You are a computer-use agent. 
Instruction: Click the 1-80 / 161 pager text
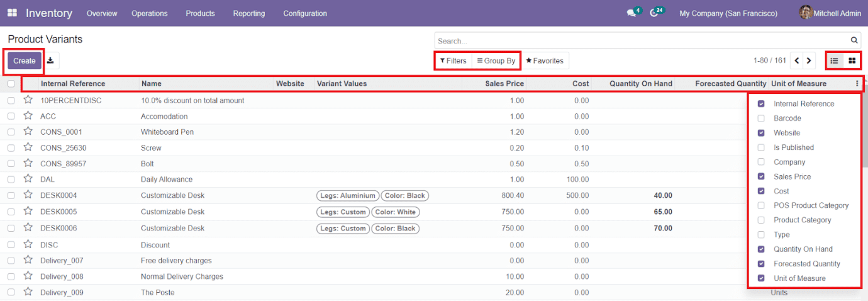[x=770, y=61]
